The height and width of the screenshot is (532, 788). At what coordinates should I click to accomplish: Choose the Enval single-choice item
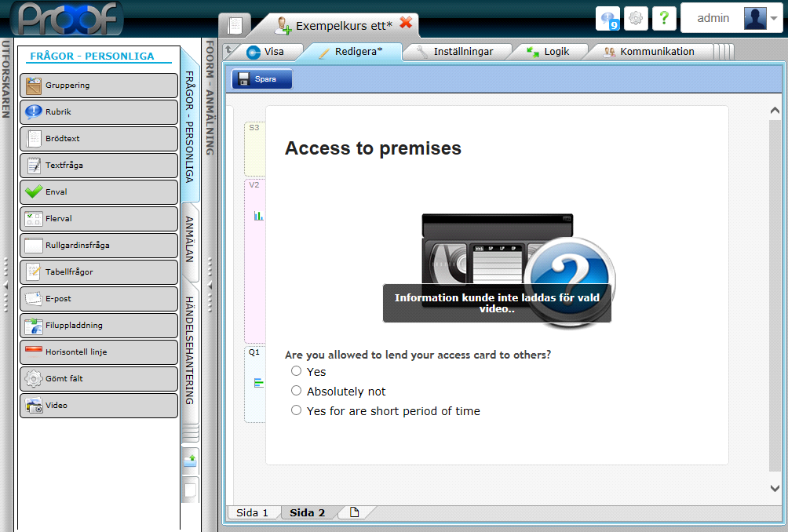click(x=99, y=192)
